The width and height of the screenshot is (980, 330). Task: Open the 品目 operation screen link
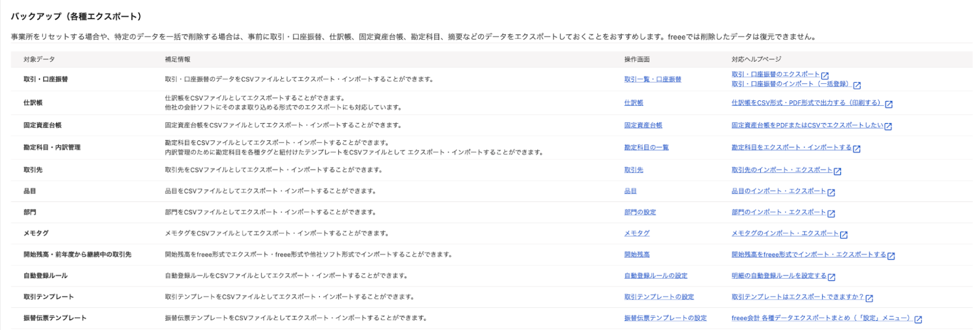coord(630,191)
